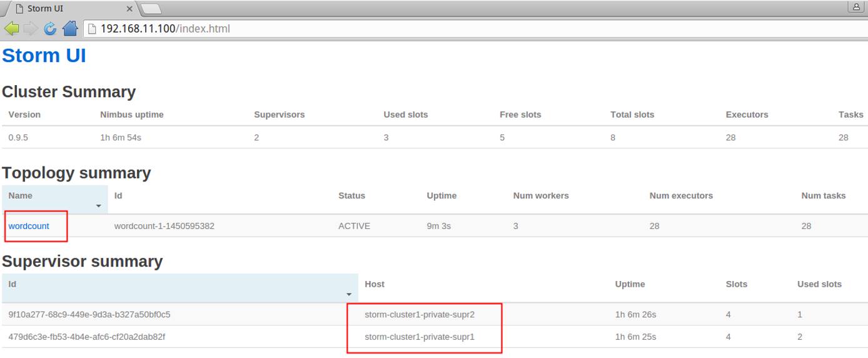Screen dimensions: 868x358
Task: Click the browser back arrow icon
Action: click(11, 29)
